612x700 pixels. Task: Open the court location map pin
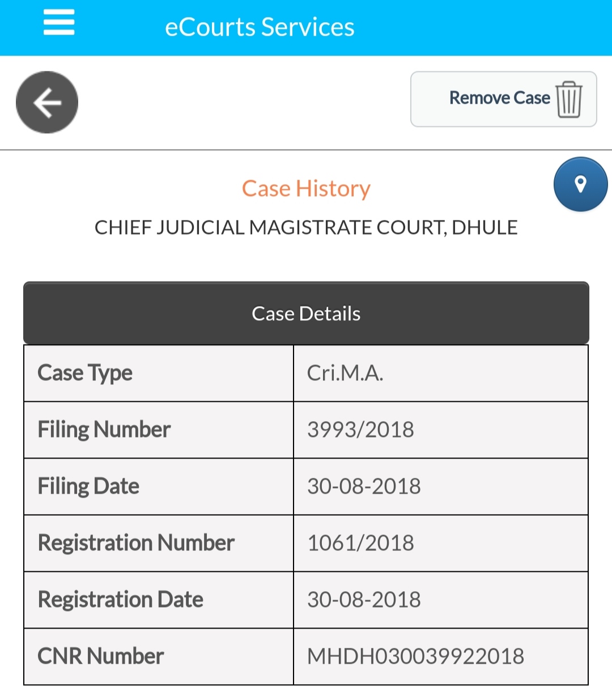click(580, 184)
